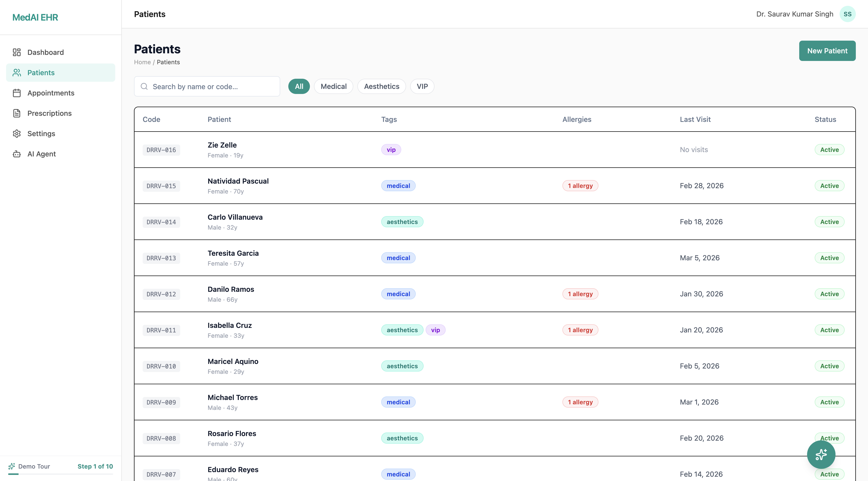Click the Prescriptions document icon
The width and height of the screenshot is (868, 481).
coord(16,113)
